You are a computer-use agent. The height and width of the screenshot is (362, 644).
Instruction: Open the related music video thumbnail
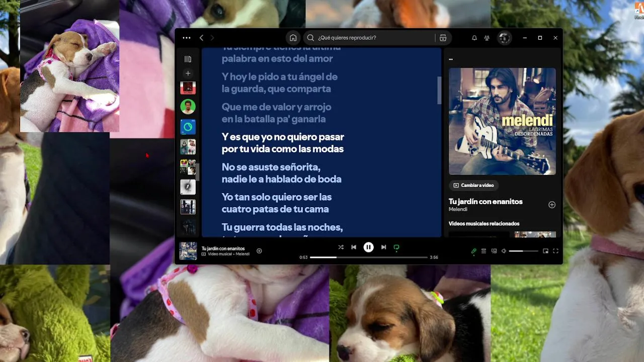click(535, 234)
